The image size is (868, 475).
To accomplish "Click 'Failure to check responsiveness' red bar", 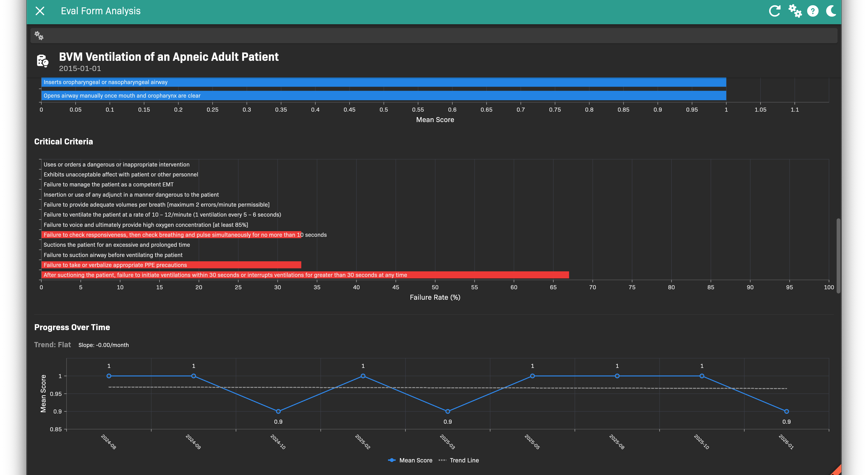I will (x=171, y=235).
